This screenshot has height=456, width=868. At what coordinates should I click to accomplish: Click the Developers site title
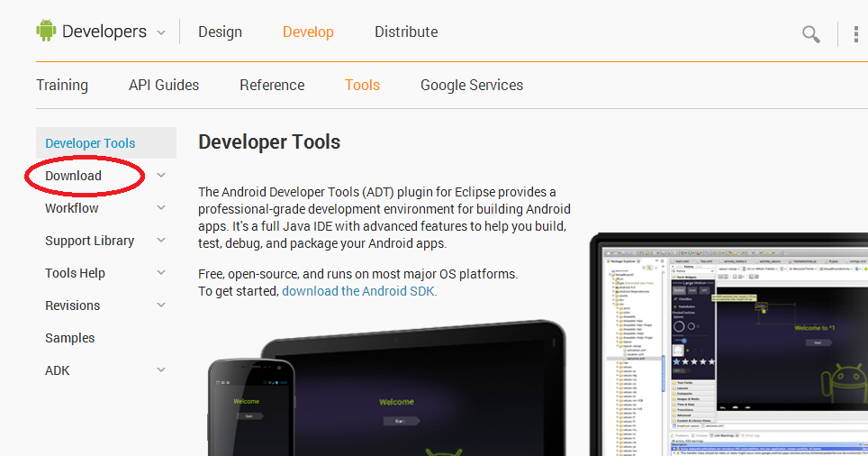(104, 32)
